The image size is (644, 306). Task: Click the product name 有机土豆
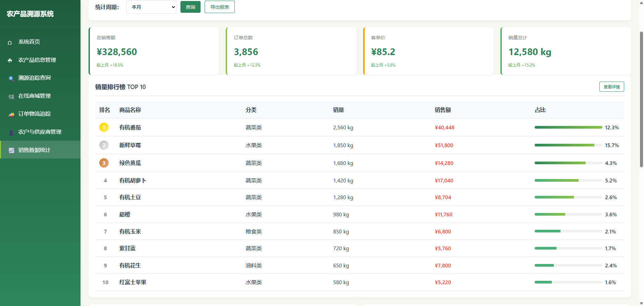(x=130, y=197)
